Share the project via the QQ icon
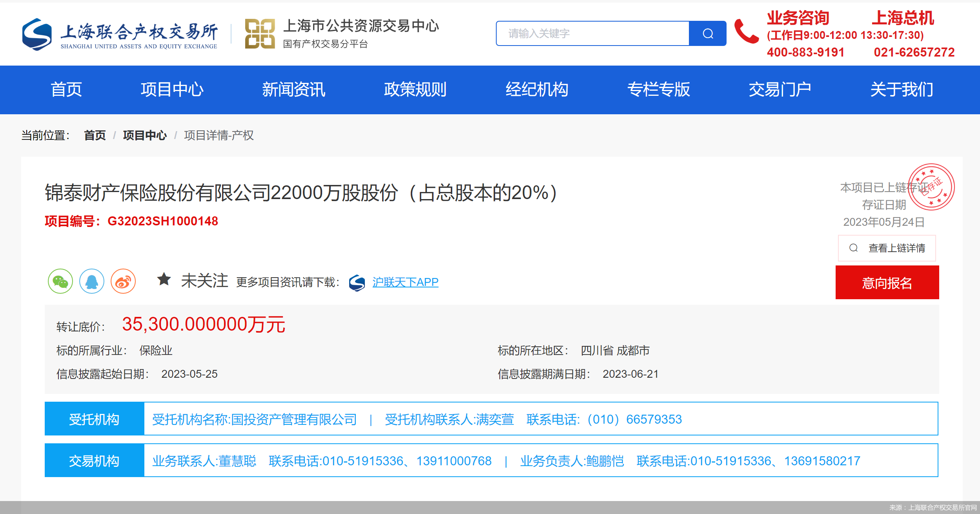This screenshot has width=980, height=514. tap(92, 281)
